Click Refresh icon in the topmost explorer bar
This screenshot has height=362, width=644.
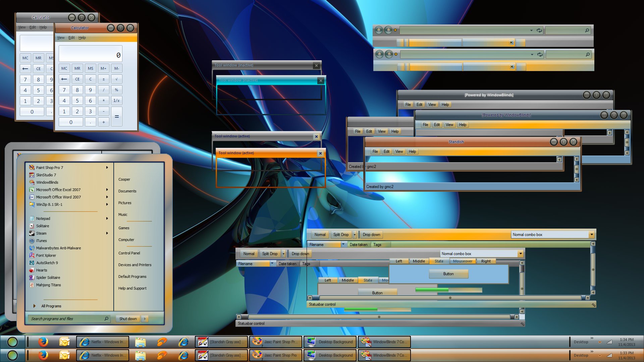(539, 31)
